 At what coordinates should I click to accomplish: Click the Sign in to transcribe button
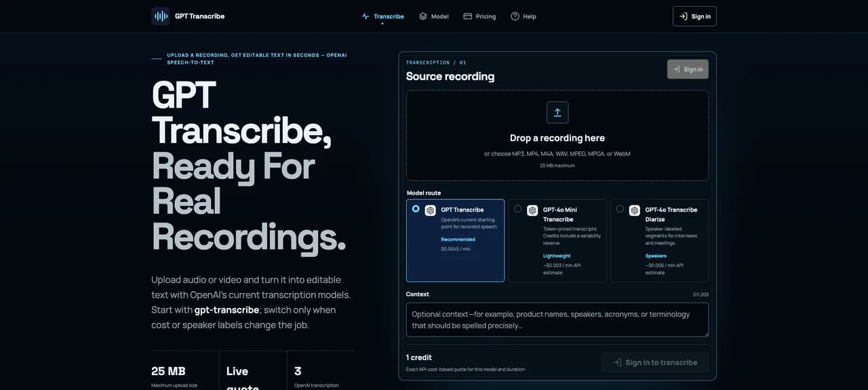[x=655, y=362]
